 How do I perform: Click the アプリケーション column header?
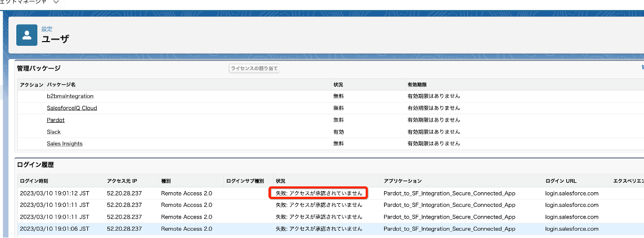point(402,181)
